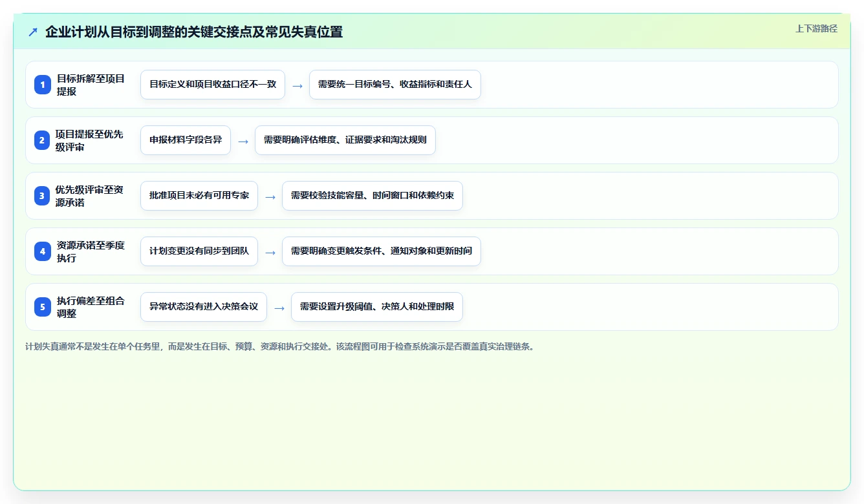Click the 需要统一目标编号、收益指标和责任人 box

tap(395, 85)
